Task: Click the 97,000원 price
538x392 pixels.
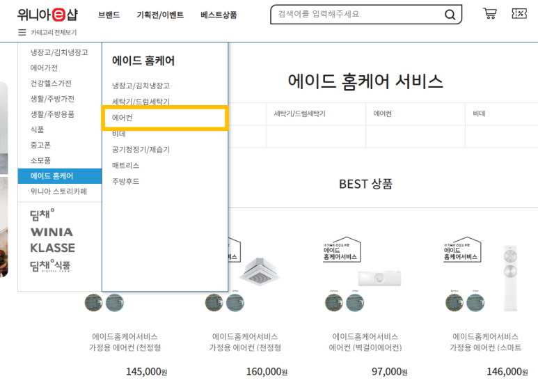Action: [390, 371]
